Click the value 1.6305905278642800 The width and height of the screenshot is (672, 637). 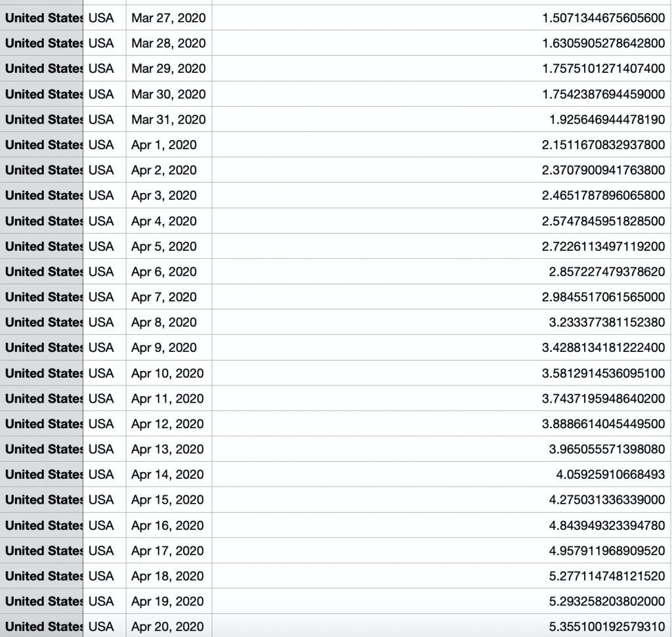[603, 43]
